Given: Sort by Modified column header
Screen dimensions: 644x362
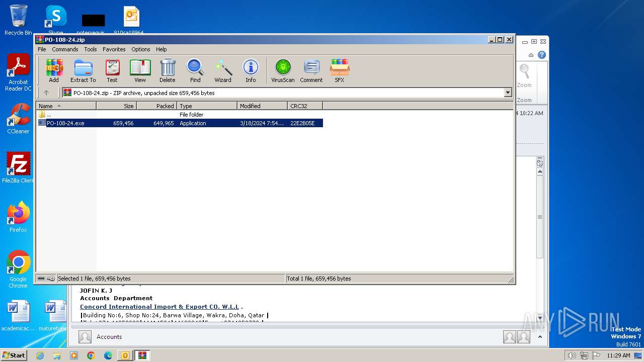Looking at the screenshot, I should tap(262, 106).
